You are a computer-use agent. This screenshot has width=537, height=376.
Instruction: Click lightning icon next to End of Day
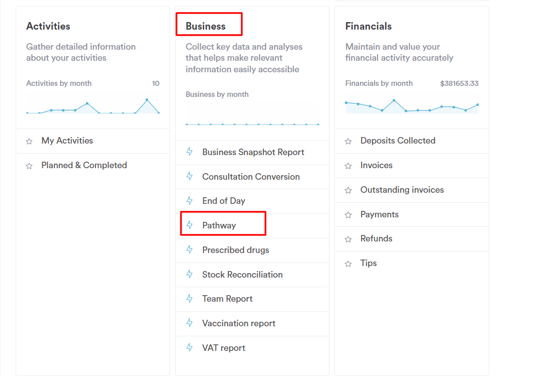(189, 200)
